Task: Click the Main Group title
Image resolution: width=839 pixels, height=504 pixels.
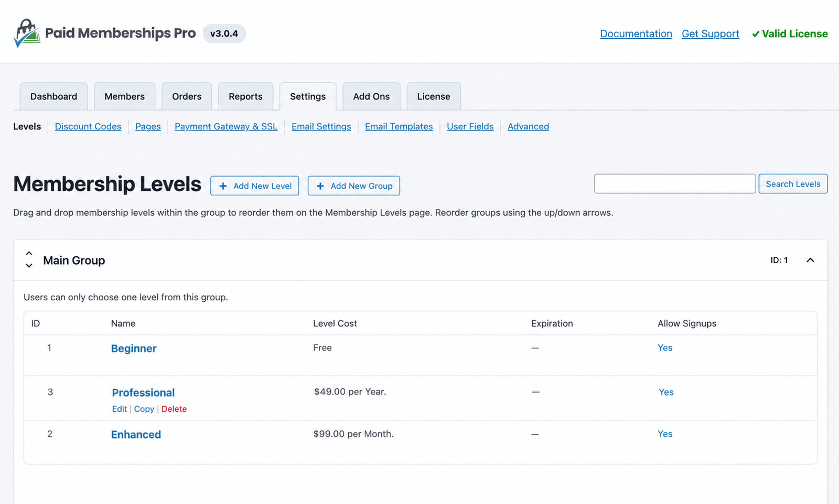Action: [x=74, y=260]
